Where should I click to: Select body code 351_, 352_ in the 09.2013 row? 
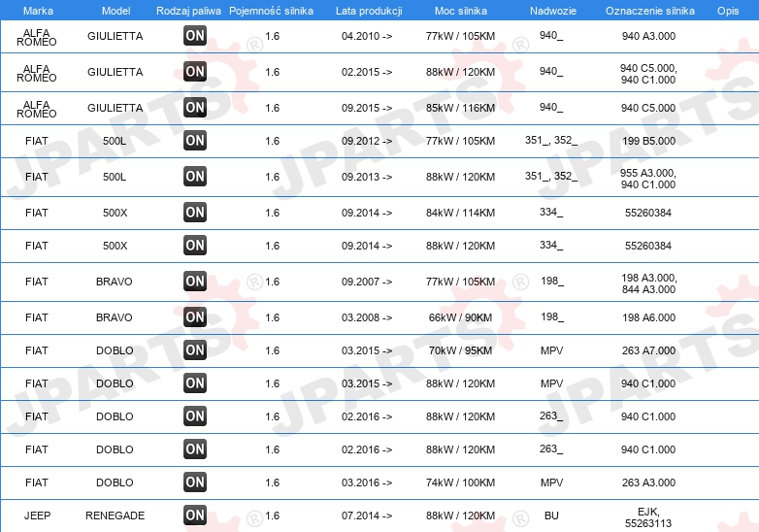[551, 177]
